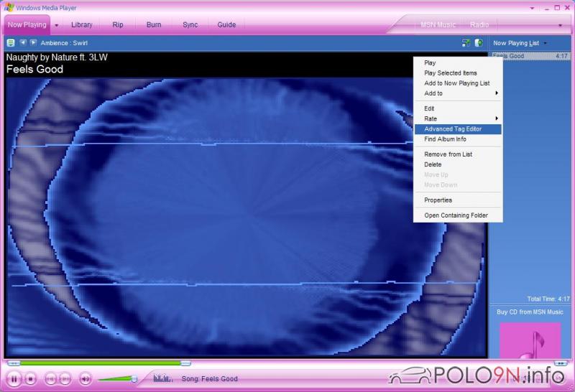
Task: Open the visualization options icon left of Ambience
Action: click(11, 43)
